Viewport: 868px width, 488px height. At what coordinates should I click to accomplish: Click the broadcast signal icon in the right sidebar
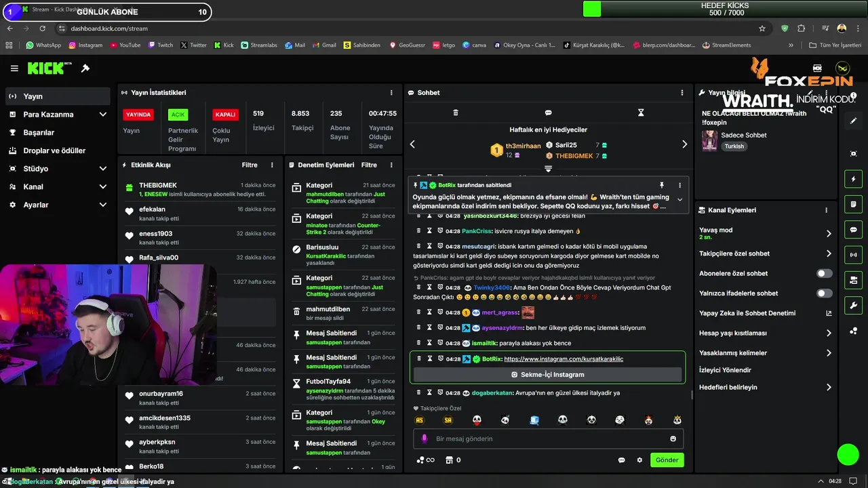[x=854, y=255]
